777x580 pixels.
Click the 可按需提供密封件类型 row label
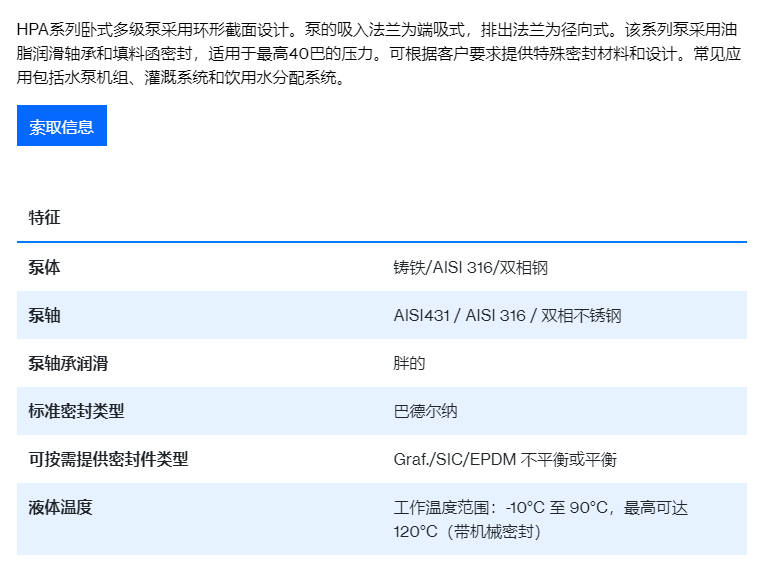(x=108, y=459)
